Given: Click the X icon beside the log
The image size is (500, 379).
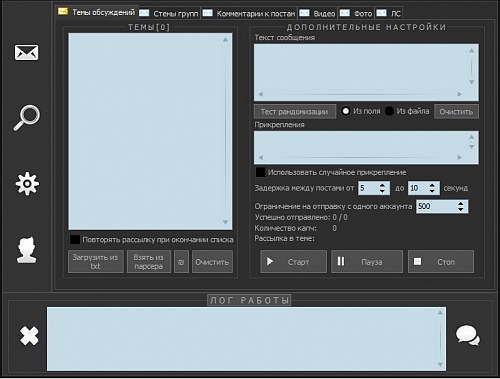Looking at the screenshot, I should click(x=29, y=336).
